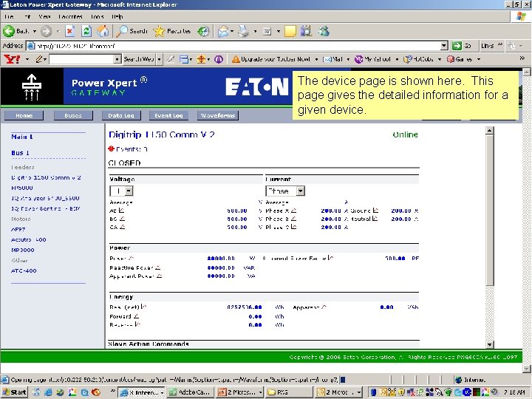Image resolution: width=532 pixels, height=399 pixels.
Task: Click the green Go arrow button
Action: pyautogui.click(x=457, y=46)
